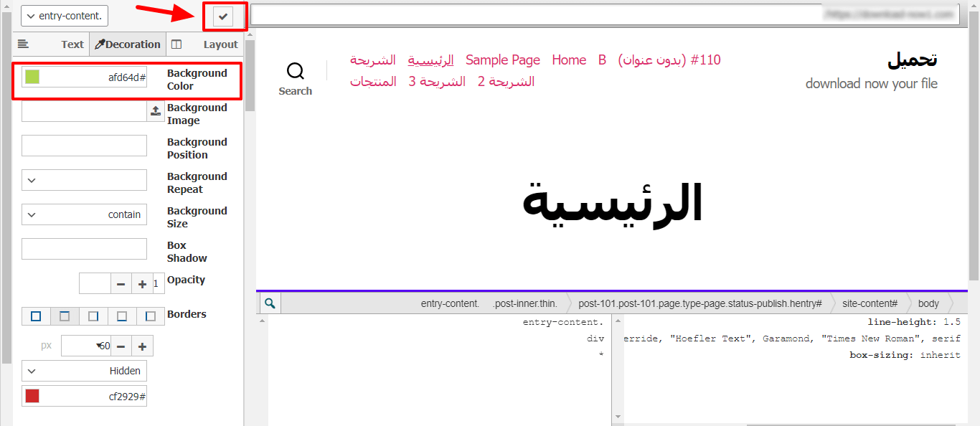Open the entry-content selector dropdown
The image size is (980, 426).
65,16
